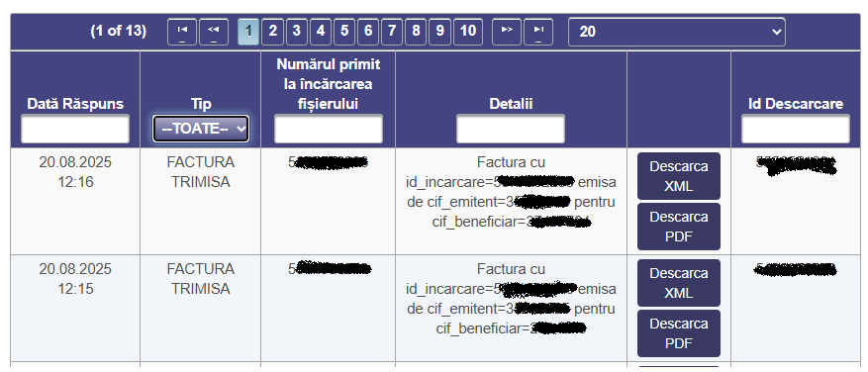Sort by the Id Descarcare column header
Viewport: 868px width, 372px height.
pyautogui.click(x=796, y=104)
